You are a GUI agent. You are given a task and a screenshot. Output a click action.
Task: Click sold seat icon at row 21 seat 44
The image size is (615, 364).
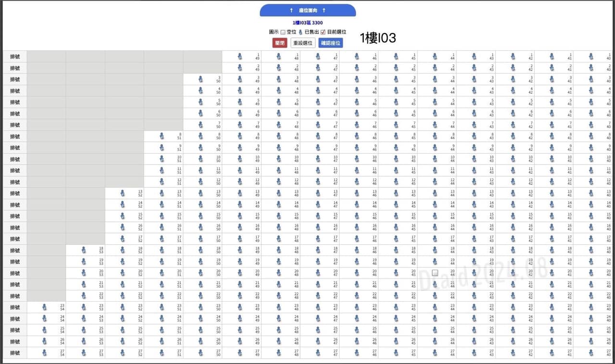(435, 284)
